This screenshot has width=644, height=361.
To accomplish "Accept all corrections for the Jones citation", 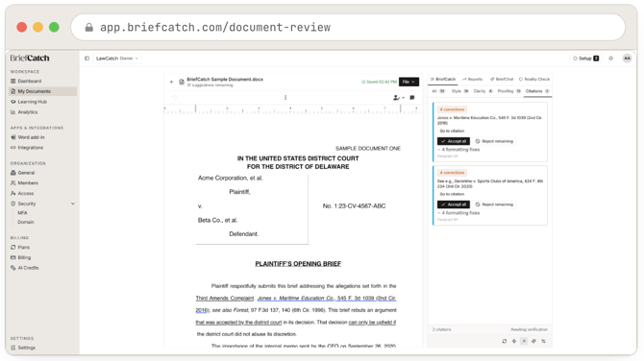I will click(454, 141).
